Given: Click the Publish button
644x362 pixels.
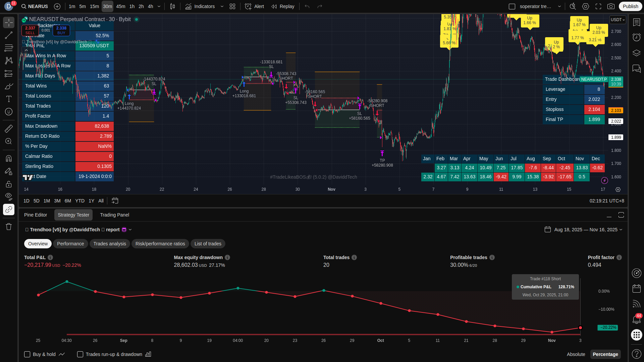Looking at the screenshot, I should pos(630,6).
